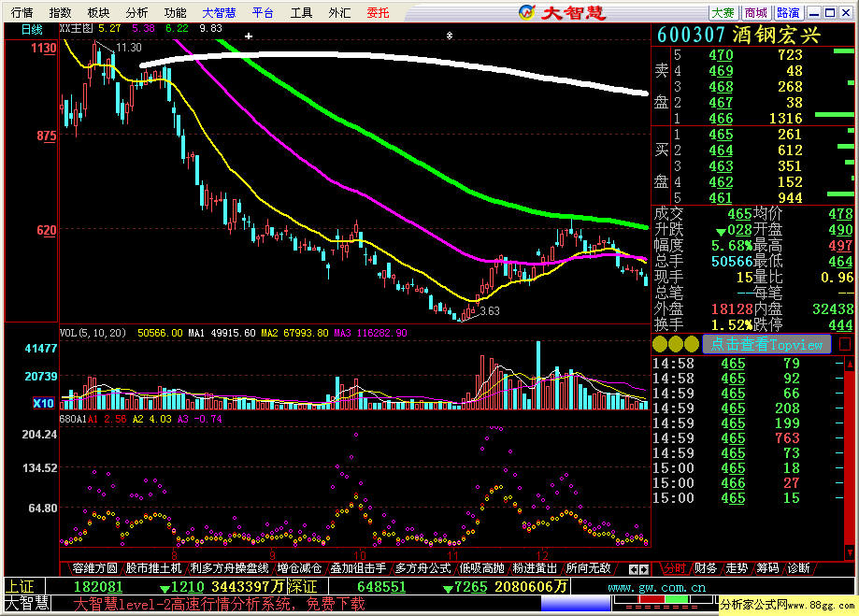Click the X10 volume scale label
Screen dimensions: 859x616
[43, 404]
